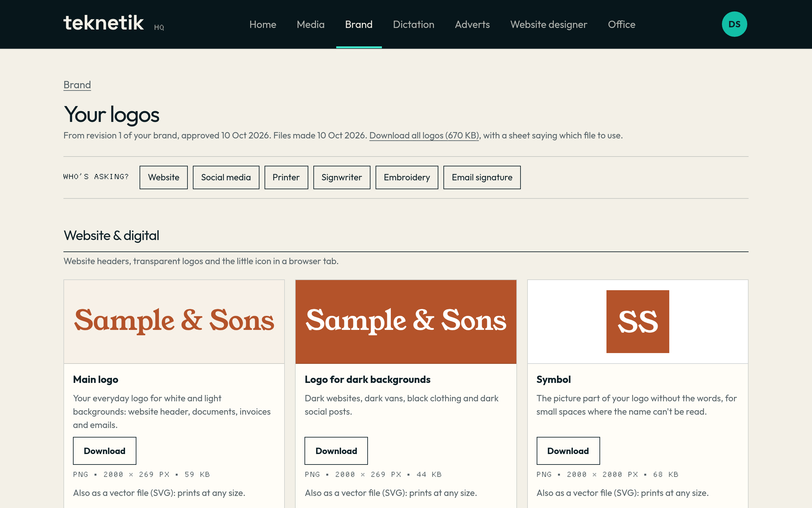Screen dimensions: 812x508
Task: Select the Brand nav tab
Action: [x=359, y=24]
